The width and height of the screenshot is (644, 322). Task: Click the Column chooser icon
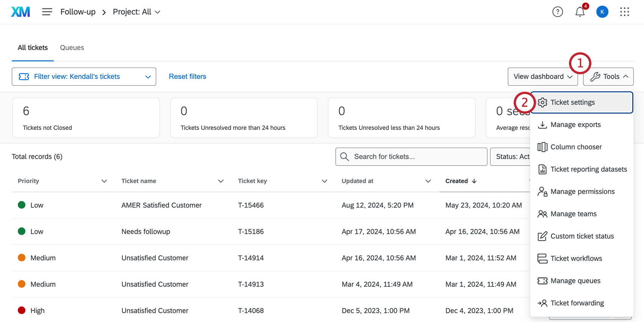pyautogui.click(x=542, y=147)
